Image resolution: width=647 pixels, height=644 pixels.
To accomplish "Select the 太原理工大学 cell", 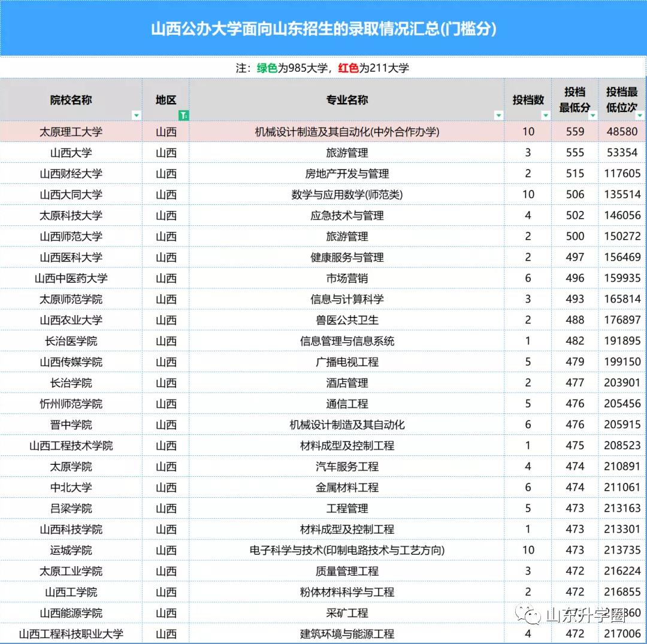I will (x=71, y=131).
